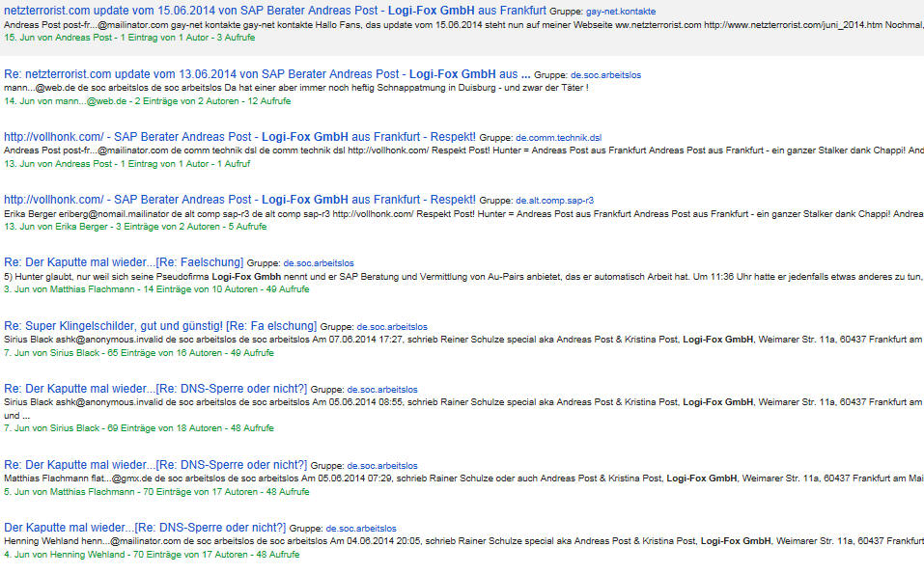Screen dimensions: 924x574
Task: Click snippet starting 'Henning Wehland henn...@mailinator.com'
Action: (x=463, y=541)
